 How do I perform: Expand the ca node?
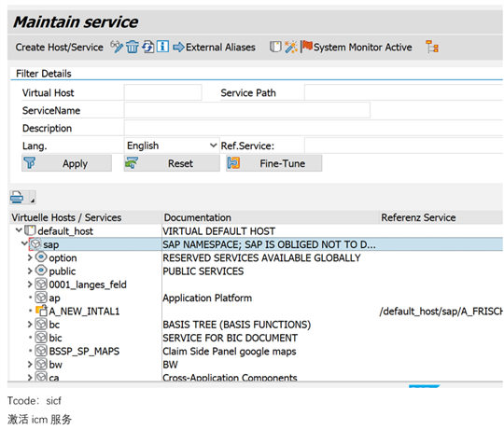30,377
